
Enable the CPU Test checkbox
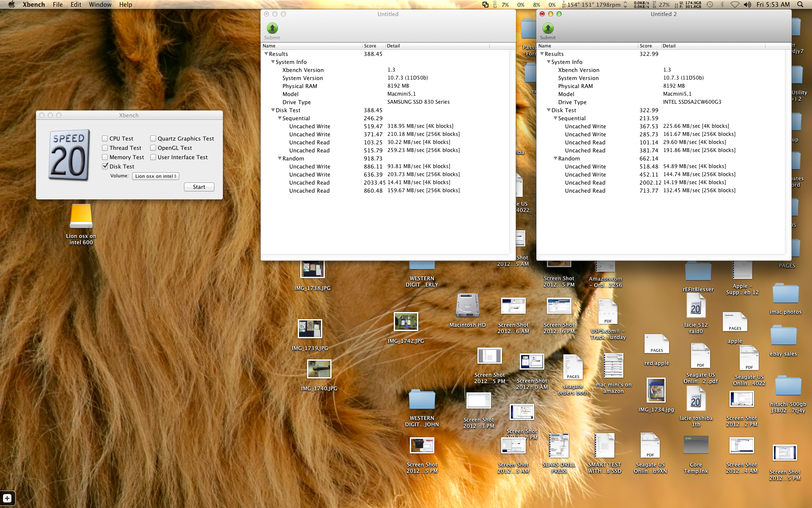(x=105, y=138)
